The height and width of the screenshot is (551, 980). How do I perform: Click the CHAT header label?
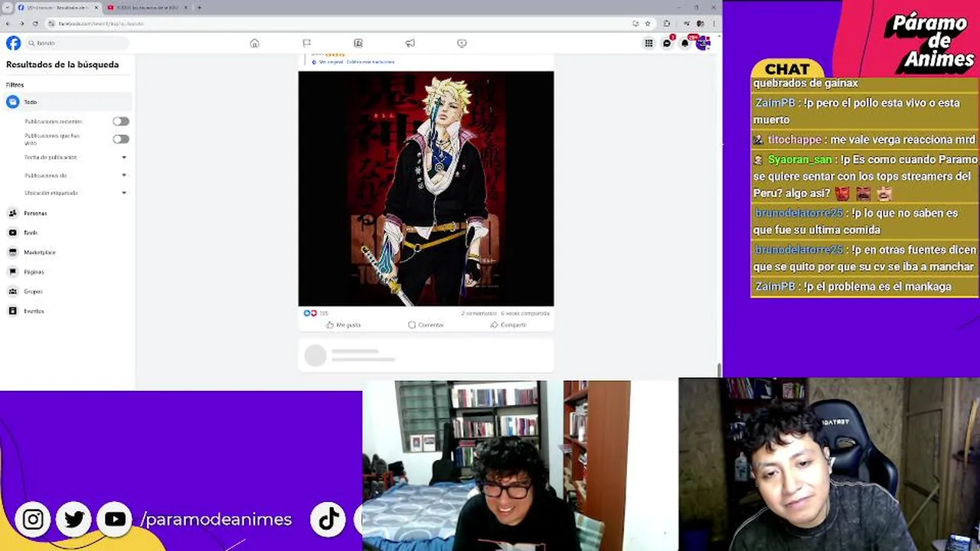pos(787,69)
